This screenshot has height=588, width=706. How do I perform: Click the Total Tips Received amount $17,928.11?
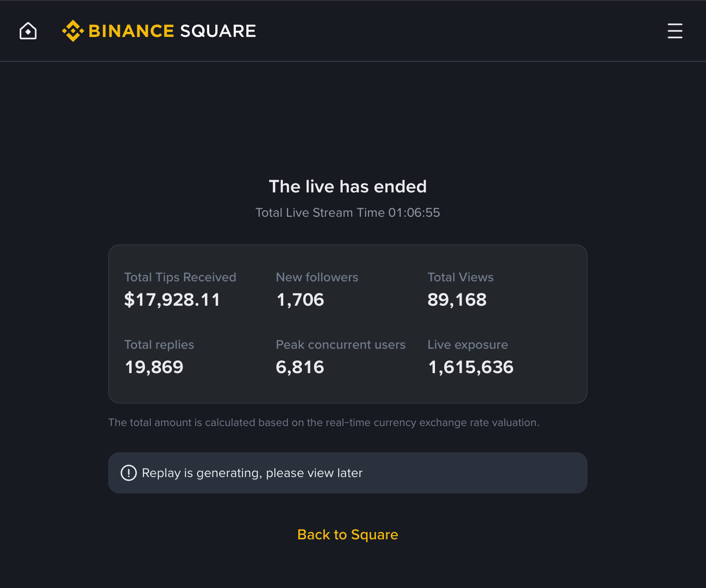(x=172, y=300)
